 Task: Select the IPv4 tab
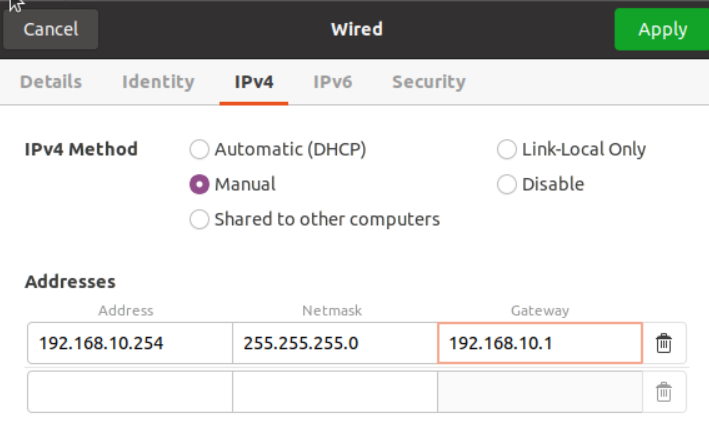pyautogui.click(x=254, y=82)
